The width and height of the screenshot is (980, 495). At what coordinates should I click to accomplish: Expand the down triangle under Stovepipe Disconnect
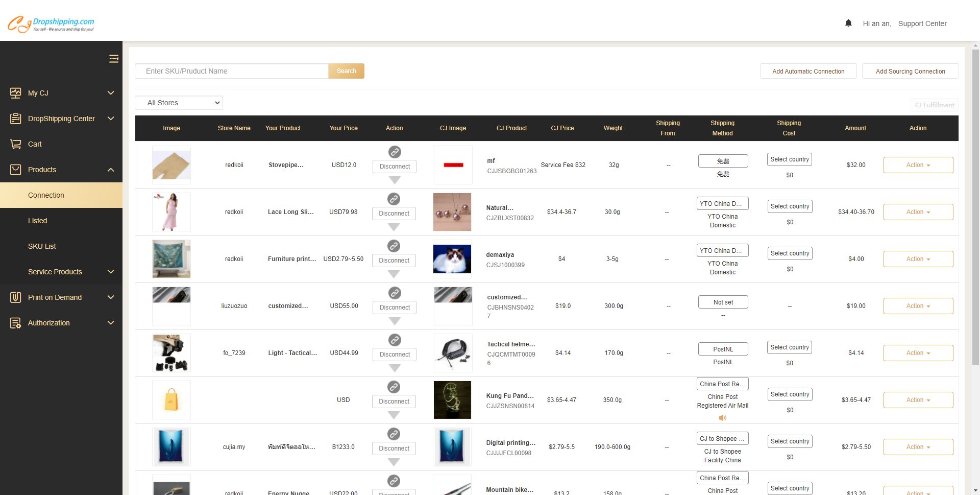pos(395,180)
